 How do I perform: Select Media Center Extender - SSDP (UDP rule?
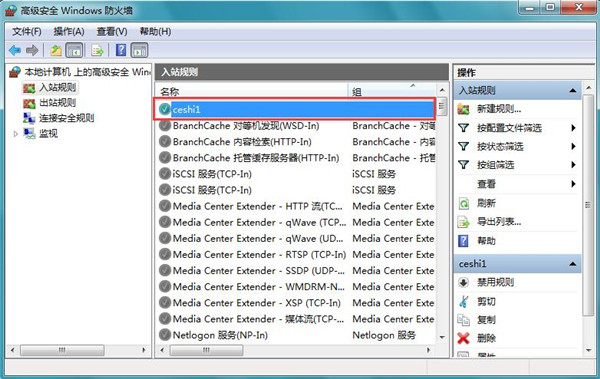click(258, 270)
